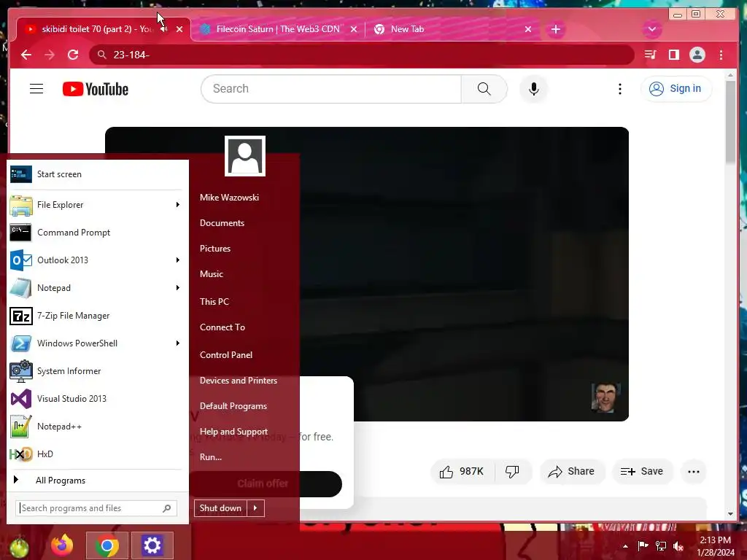
Task: Mute the tab via speaker icon
Action: point(164,29)
